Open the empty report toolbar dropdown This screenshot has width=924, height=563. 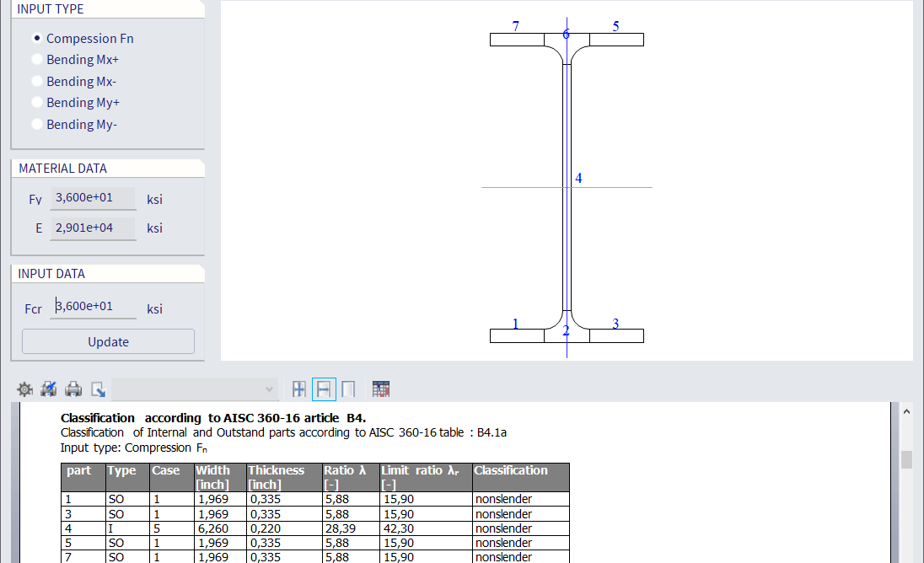(195, 389)
